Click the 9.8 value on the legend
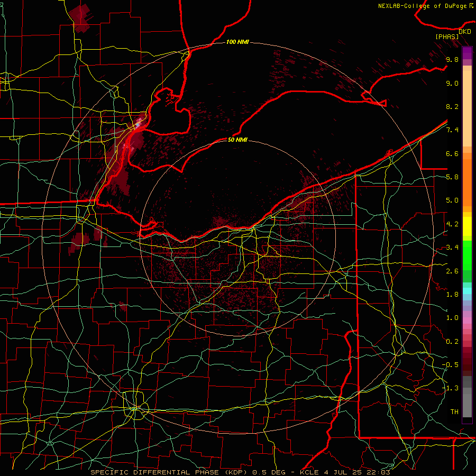This screenshot has width=476, height=476. point(452,59)
